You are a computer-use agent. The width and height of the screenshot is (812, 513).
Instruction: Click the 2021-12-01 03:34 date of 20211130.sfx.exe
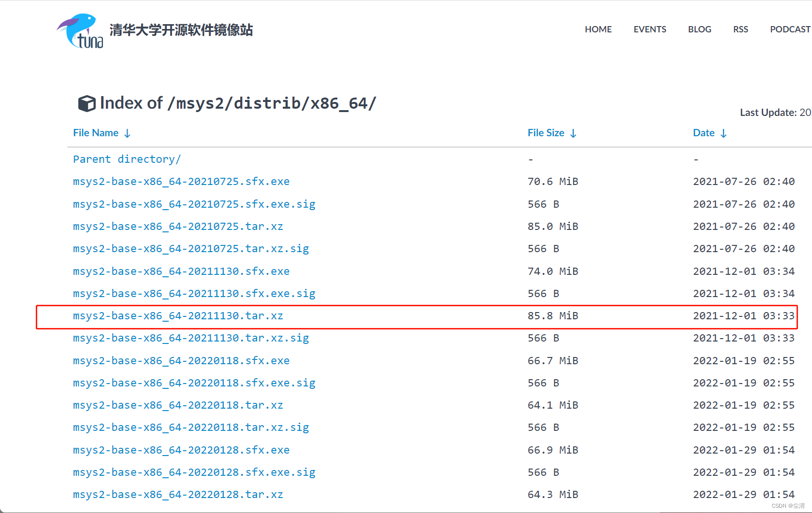coord(744,271)
